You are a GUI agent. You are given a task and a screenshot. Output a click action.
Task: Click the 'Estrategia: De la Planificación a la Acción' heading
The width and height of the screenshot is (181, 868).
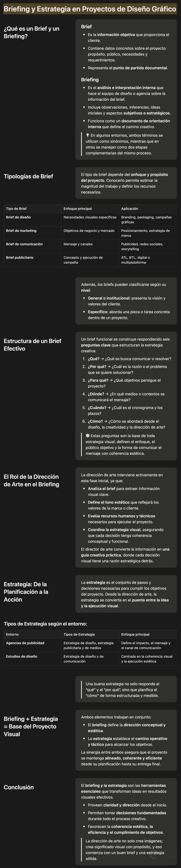26,592
